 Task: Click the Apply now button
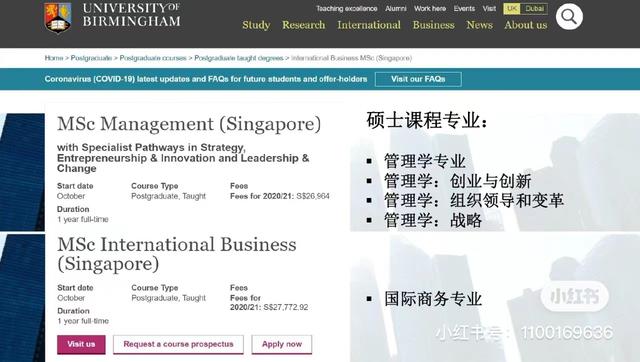(x=282, y=344)
